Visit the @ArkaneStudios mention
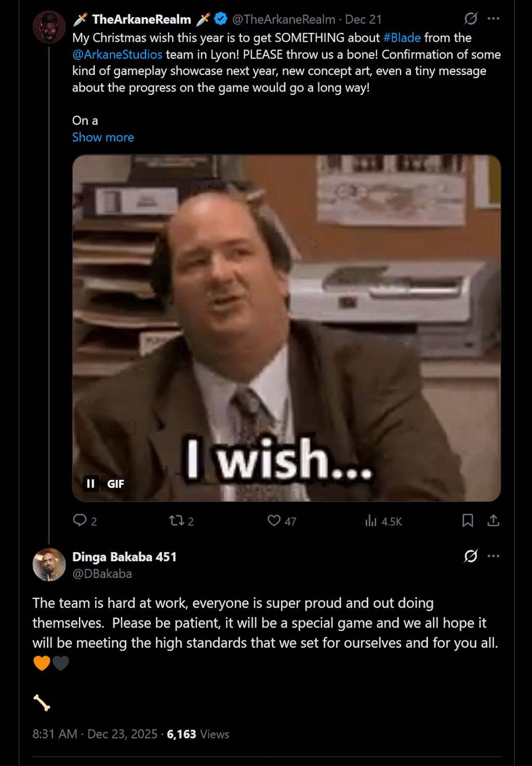532x766 pixels. (x=117, y=55)
